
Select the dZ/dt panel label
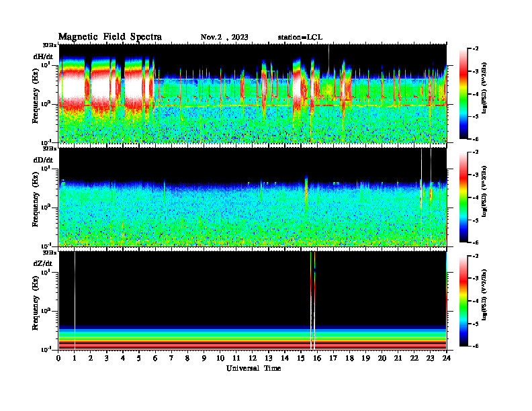(43, 263)
